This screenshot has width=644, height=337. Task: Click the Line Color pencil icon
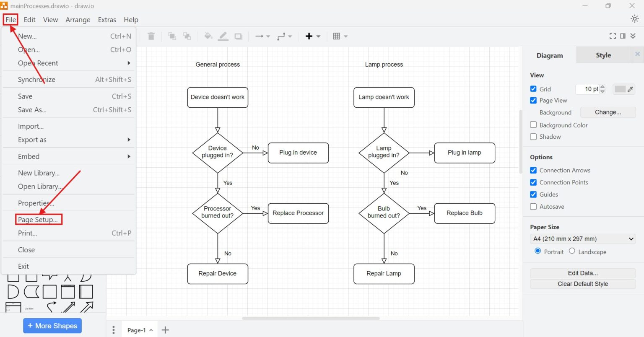click(223, 36)
